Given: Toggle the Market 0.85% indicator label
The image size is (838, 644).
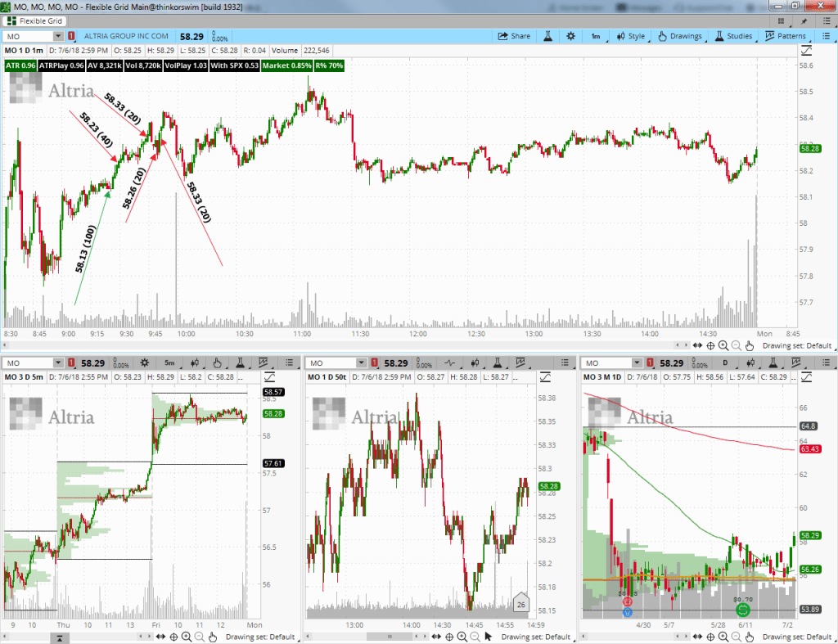Looking at the screenshot, I should pos(286,65).
